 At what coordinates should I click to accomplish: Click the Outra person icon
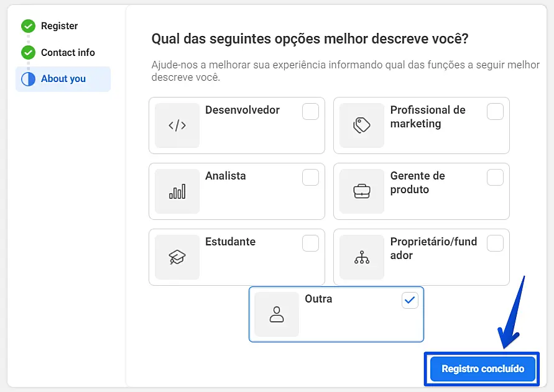[277, 314]
